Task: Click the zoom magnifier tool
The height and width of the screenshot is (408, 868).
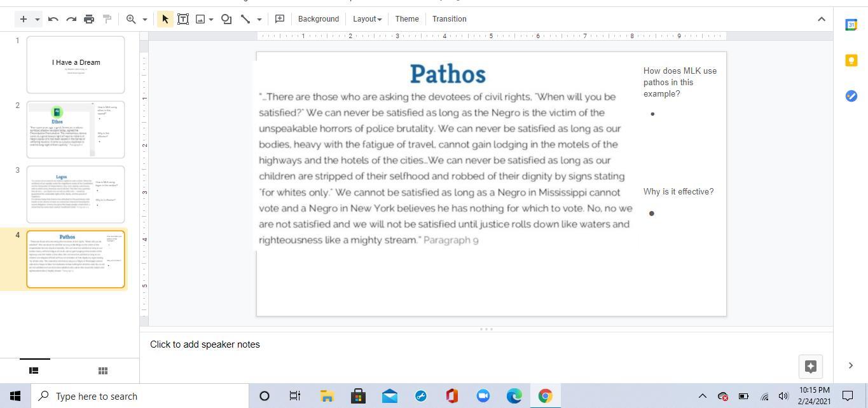Action: [131, 19]
